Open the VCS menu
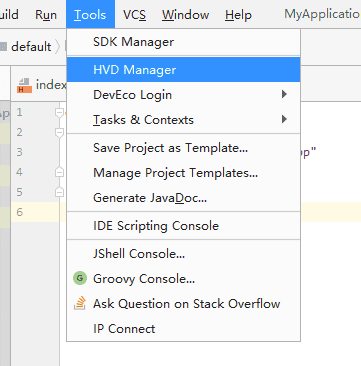 click(134, 15)
